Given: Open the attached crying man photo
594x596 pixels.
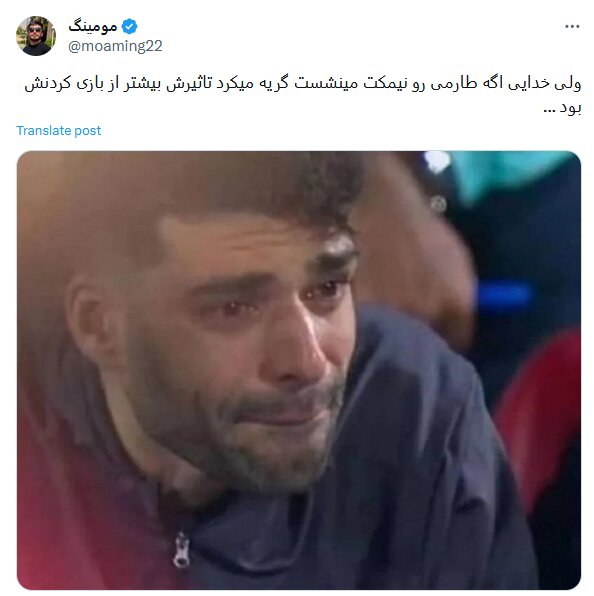Looking at the screenshot, I should [299, 370].
